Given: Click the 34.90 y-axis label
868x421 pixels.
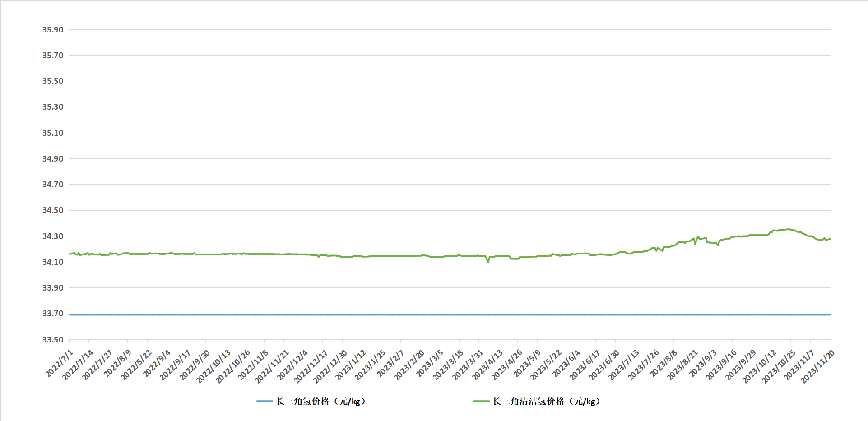Looking at the screenshot, I should click(x=53, y=159).
